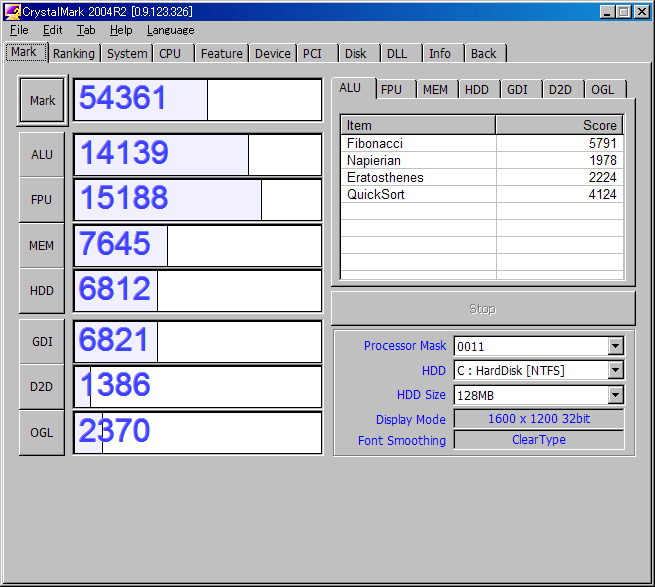Screen dimensions: 655x587
Task: Show the HDD detail results tab
Action: 479,90
